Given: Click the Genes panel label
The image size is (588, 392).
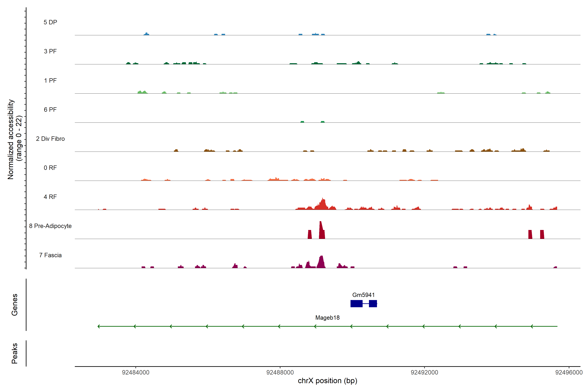Looking at the screenshot, I should pos(15,304).
